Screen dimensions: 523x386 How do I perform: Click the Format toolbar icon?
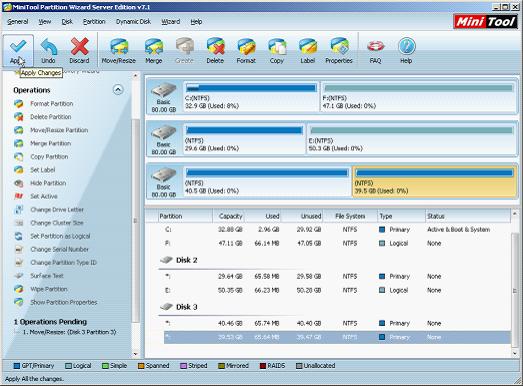[x=246, y=51]
